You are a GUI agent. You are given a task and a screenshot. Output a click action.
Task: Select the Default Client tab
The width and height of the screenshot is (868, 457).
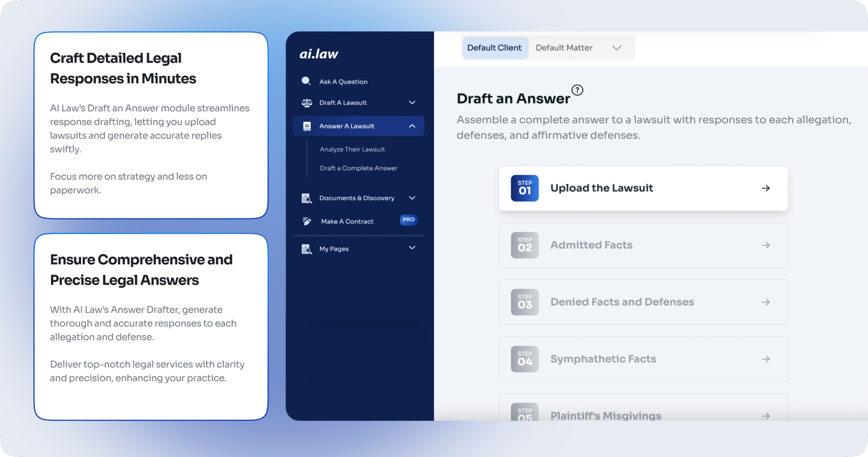pos(494,48)
